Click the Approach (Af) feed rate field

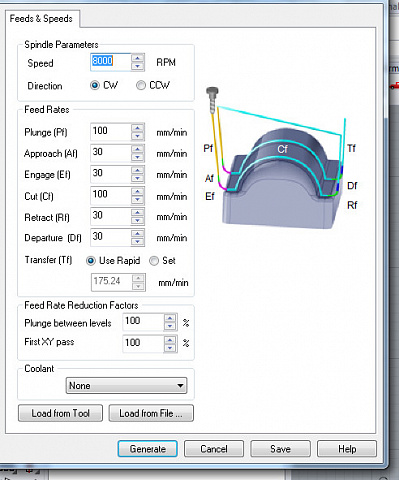pos(111,153)
